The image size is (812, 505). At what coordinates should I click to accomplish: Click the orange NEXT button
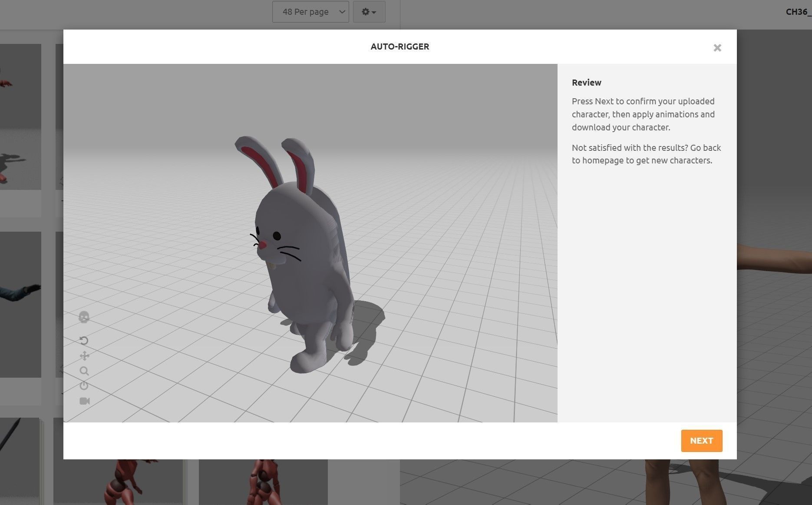pos(701,441)
